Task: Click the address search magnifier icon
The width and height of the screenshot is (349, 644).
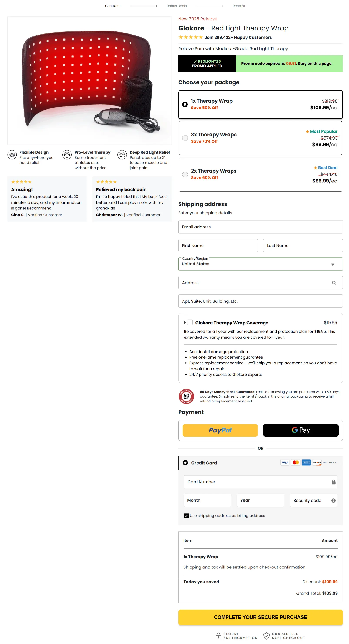Action: tap(334, 283)
